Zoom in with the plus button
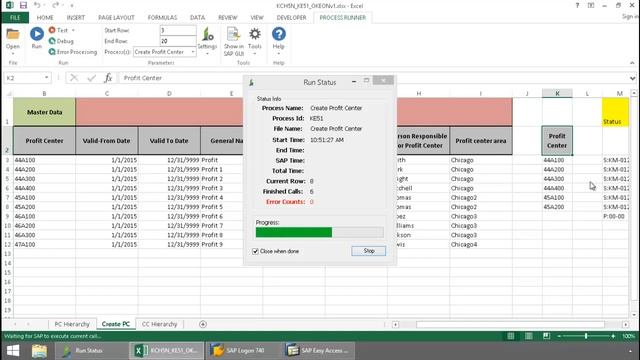Viewport: 640px width, 360px height. (613, 336)
